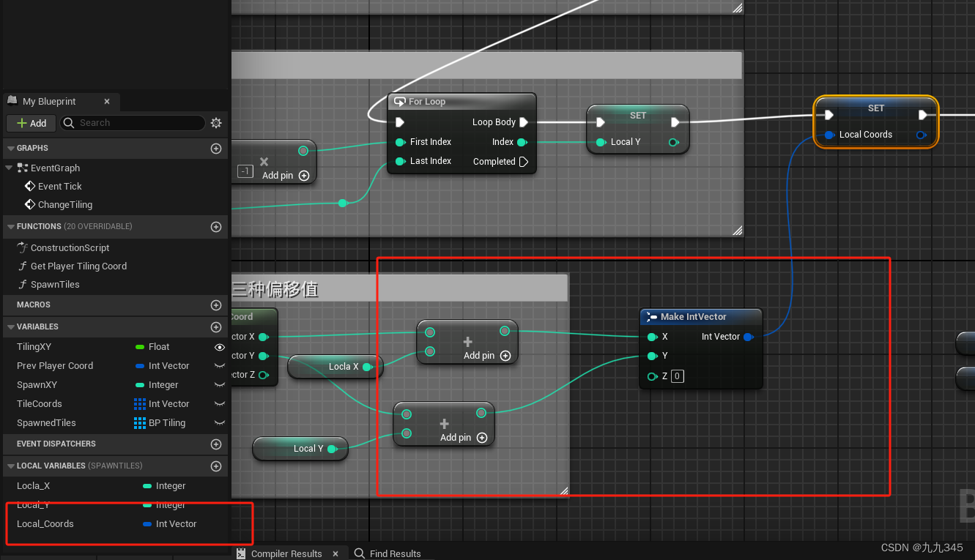Add event dispatcher with plus icon
Viewport: 975px width, 560px height.
pyautogui.click(x=216, y=444)
